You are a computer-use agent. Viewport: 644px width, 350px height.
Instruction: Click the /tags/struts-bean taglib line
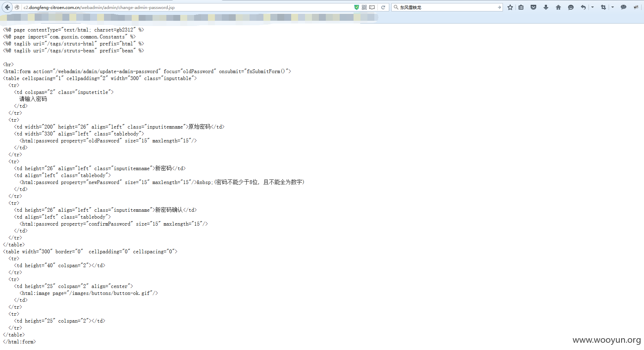click(73, 51)
